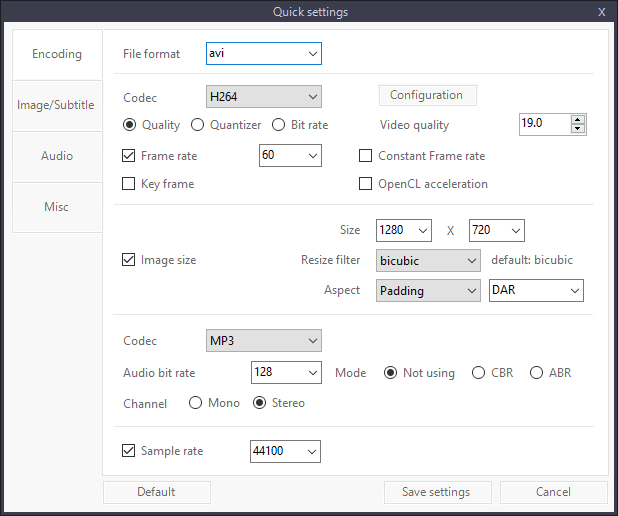Open the width Size dropdown showing 1280

pyautogui.click(x=404, y=231)
